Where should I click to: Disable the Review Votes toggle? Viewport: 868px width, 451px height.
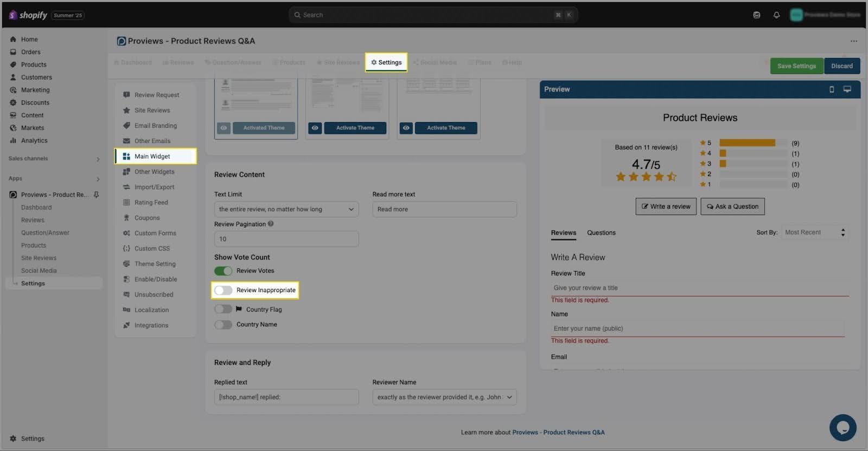(x=223, y=271)
